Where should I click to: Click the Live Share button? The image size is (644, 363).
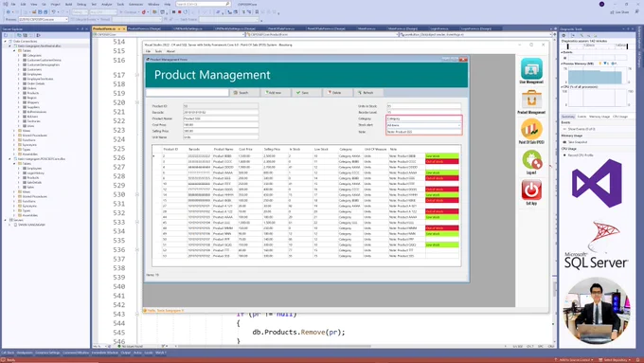click(x=620, y=12)
